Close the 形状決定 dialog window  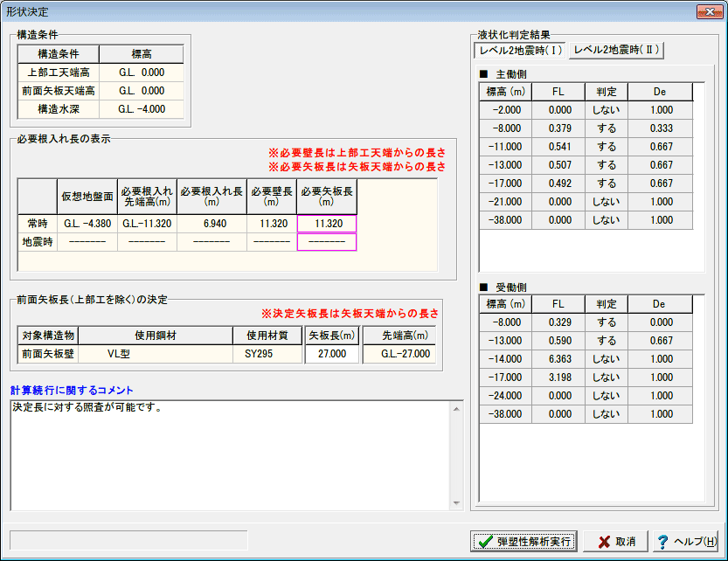pyautogui.click(x=710, y=11)
